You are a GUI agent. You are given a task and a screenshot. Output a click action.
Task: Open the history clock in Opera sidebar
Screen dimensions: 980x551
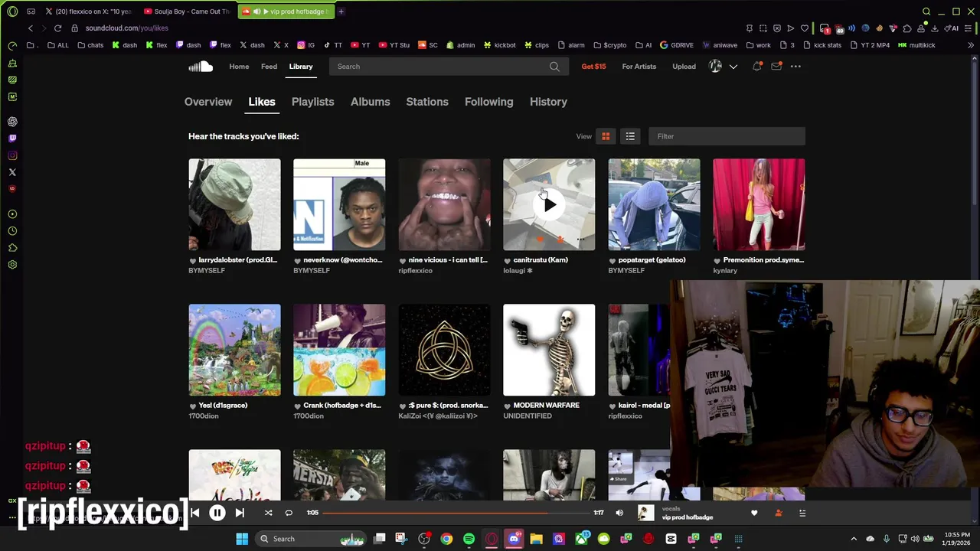coord(12,231)
